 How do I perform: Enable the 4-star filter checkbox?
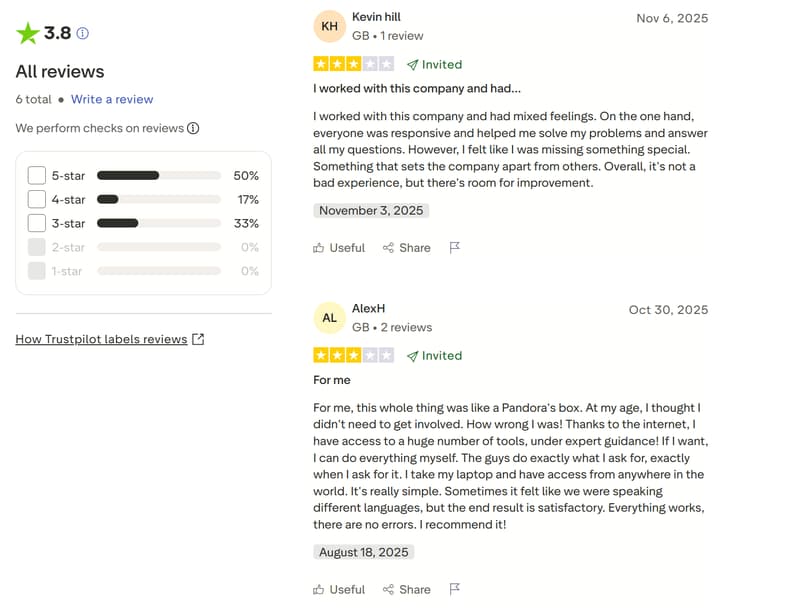[37, 199]
